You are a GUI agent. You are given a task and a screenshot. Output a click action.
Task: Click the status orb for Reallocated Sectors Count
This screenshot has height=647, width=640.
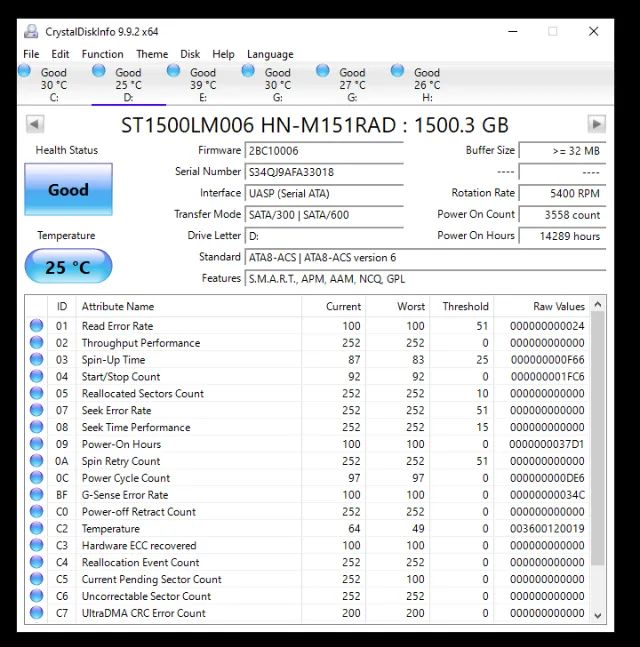pyautogui.click(x=37, y=393)
